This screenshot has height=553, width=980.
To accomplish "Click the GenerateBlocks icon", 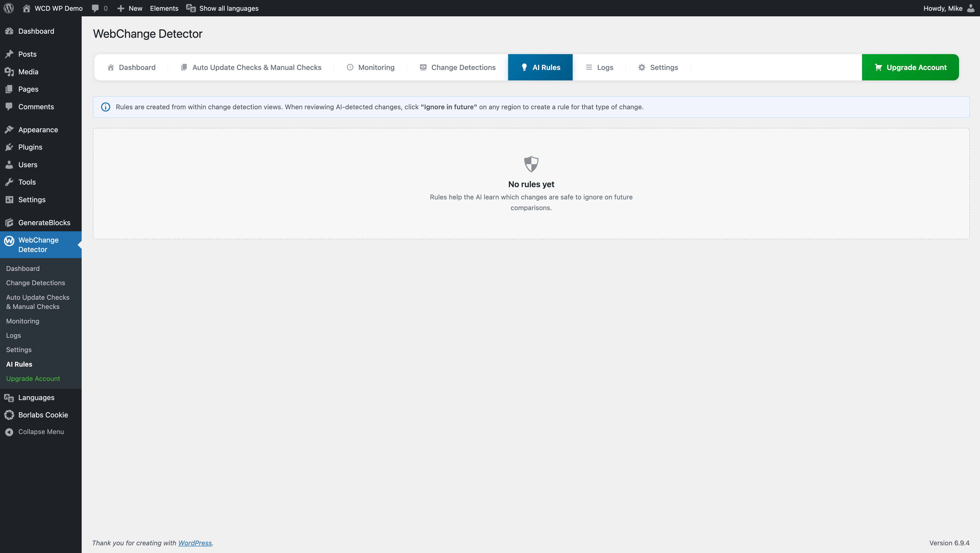I will (x=9, y=223).
